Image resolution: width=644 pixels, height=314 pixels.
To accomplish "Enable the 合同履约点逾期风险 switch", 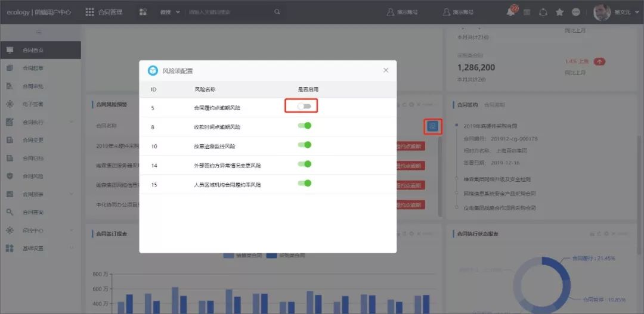I will point(304,106).
